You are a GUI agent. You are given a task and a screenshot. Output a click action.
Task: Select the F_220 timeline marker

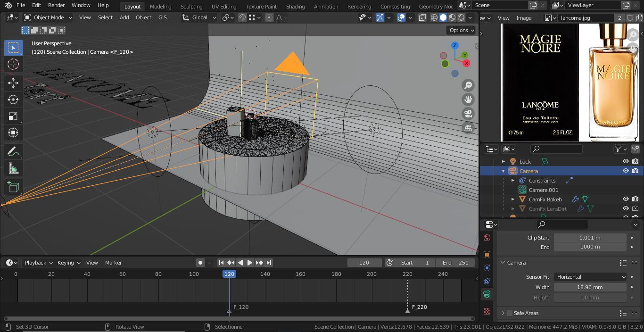click(x=408, y=310)
